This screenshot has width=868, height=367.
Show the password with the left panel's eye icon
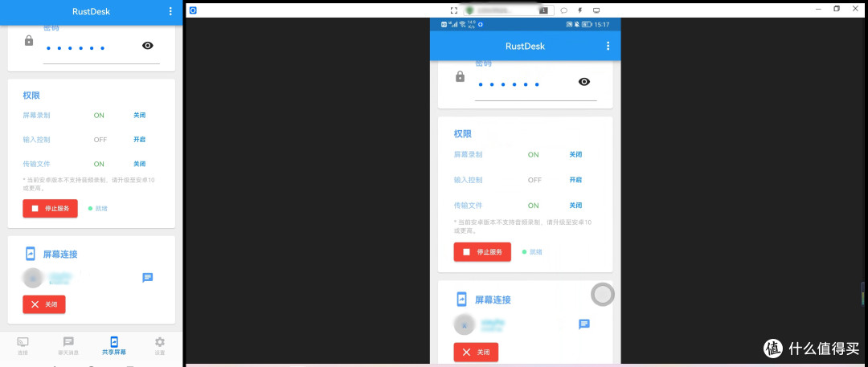tap(147, 46)
